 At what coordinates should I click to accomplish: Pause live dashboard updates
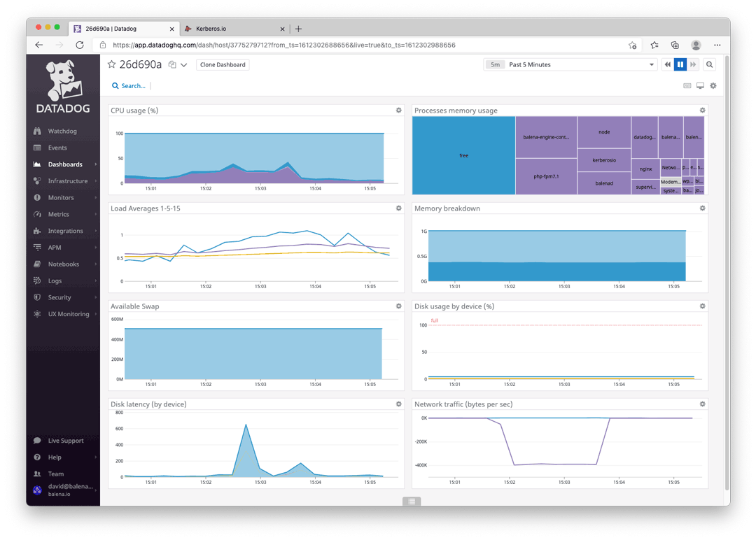tap(680, 64)
